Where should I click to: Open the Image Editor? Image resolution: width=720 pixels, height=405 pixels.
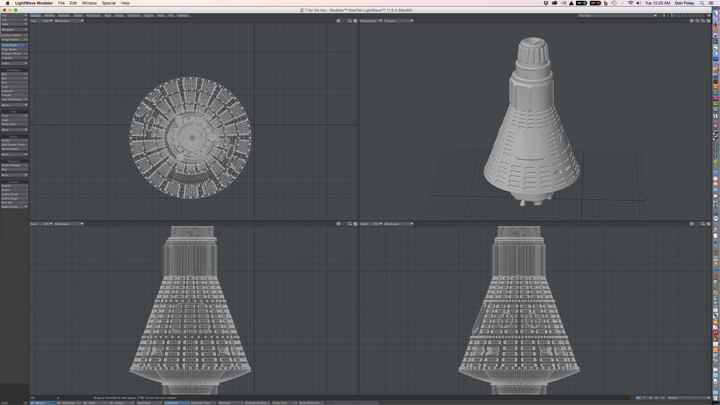[14, 39]
